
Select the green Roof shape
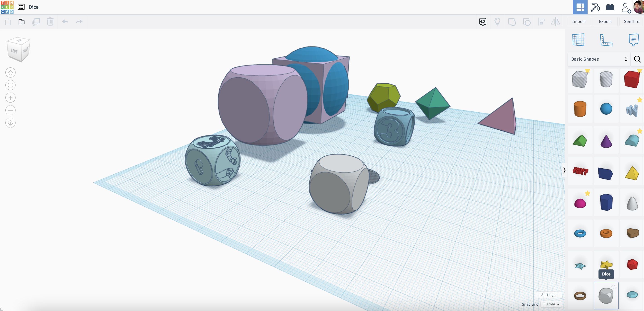coord(580,140)
